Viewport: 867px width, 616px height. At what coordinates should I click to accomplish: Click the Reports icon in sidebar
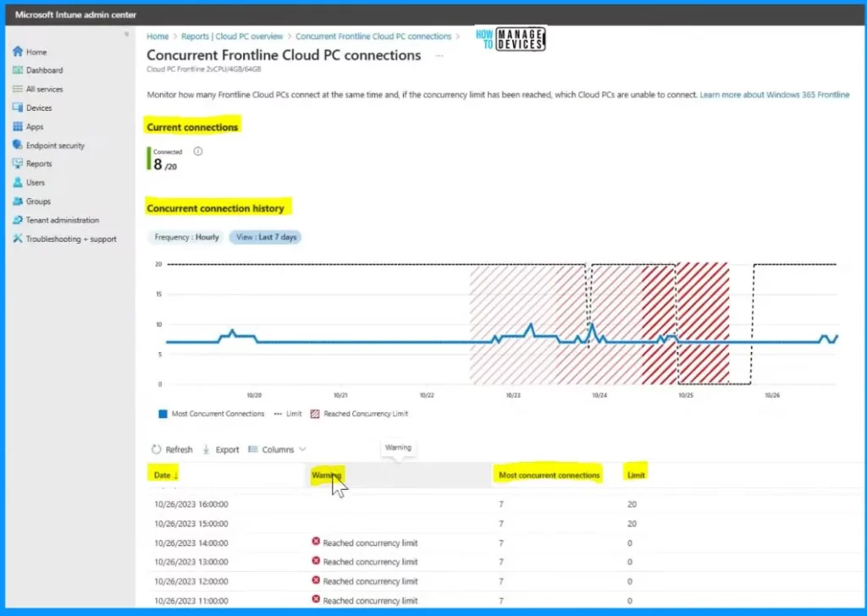18,163
